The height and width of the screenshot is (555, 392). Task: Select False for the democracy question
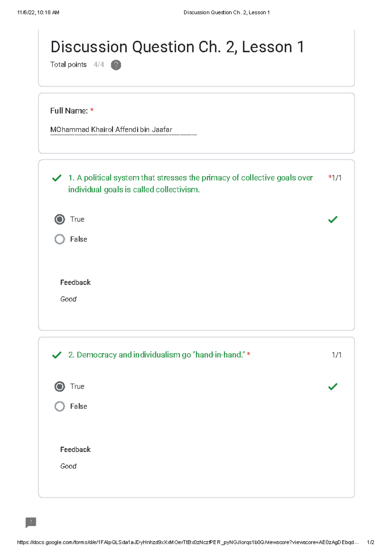coord(60,406)
